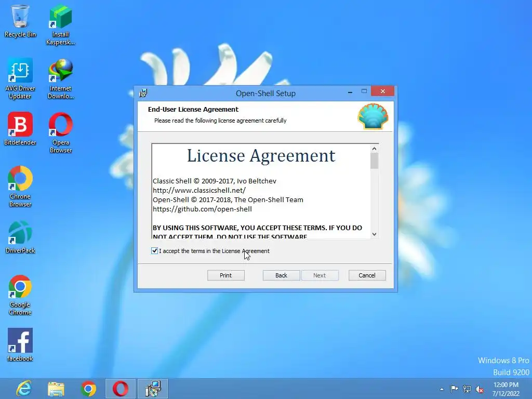Cancel the Open-Shell setup
This screenshot has width=532, height=399.
click(367, 275)
